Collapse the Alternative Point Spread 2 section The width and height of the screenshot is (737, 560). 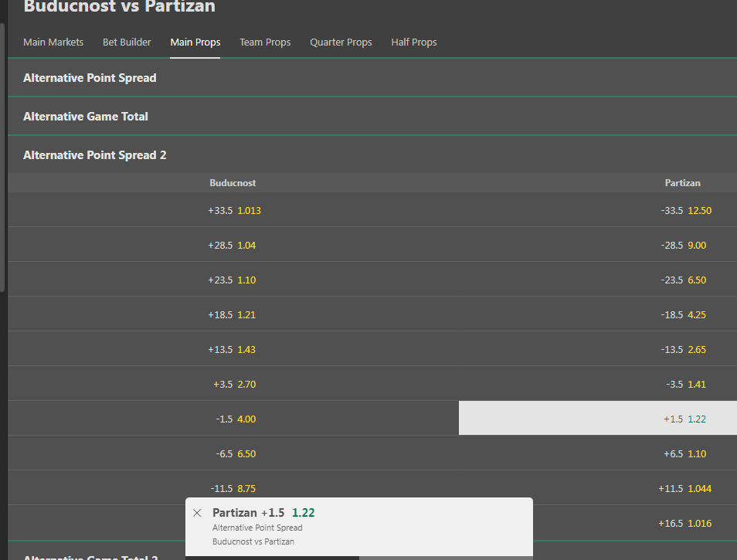coord(95,155)
